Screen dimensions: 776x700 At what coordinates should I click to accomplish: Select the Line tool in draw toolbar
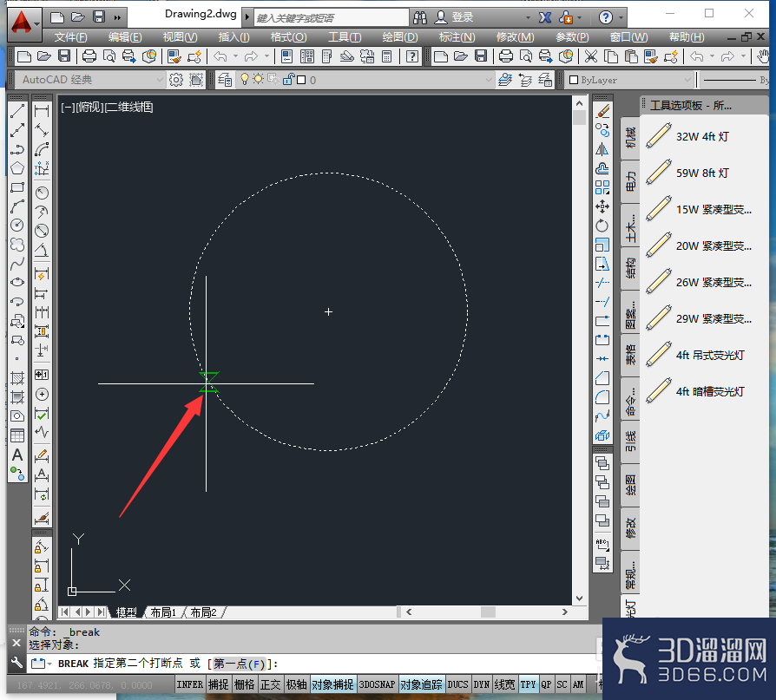pos(17,111)
